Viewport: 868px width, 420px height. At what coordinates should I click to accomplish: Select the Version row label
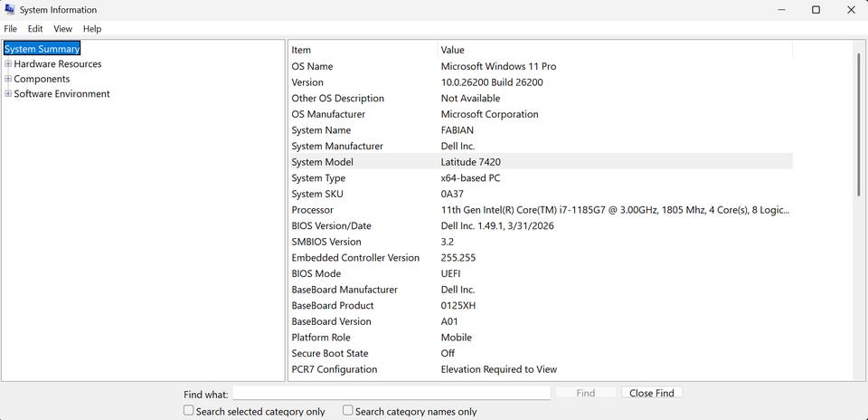[x=307, y=82]
